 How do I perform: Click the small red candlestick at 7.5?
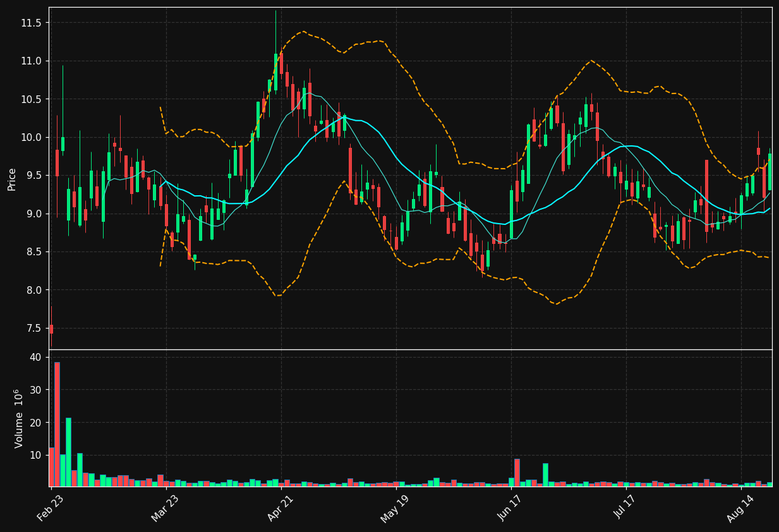(51, 329)
